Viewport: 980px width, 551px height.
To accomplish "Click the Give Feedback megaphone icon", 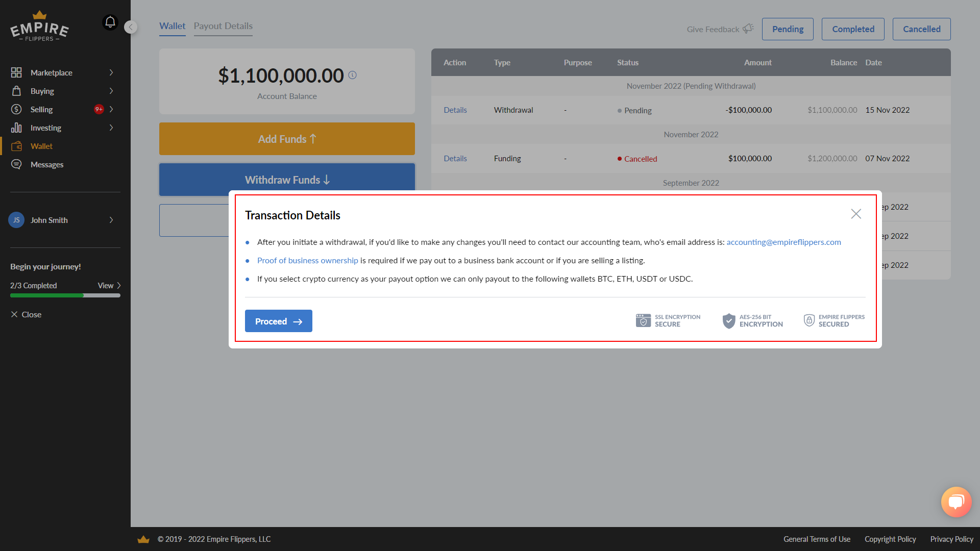I will point(748,29).
